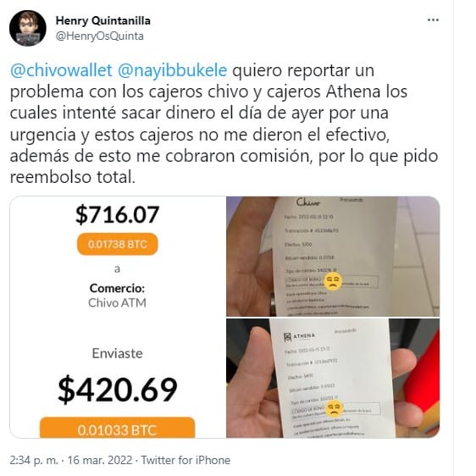Open the @HenryOsQuinta handle link
The image size is (476, 476).
[x=100, y=36]
